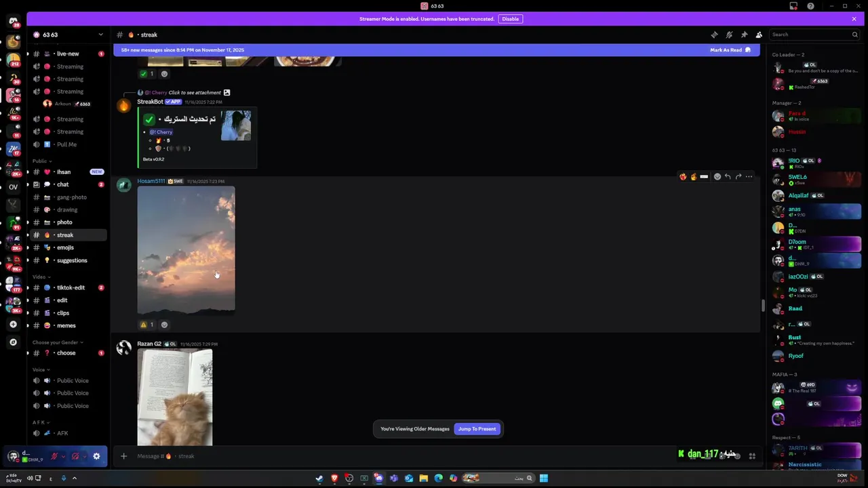Open User Settings gear
Image resolution: width=868 pixels, height=488 pixels.
point(96,456)
